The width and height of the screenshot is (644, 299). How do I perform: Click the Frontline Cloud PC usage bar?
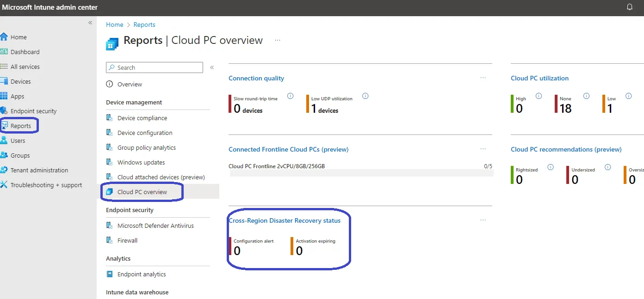pyautogui.click(x=361, y=173)
